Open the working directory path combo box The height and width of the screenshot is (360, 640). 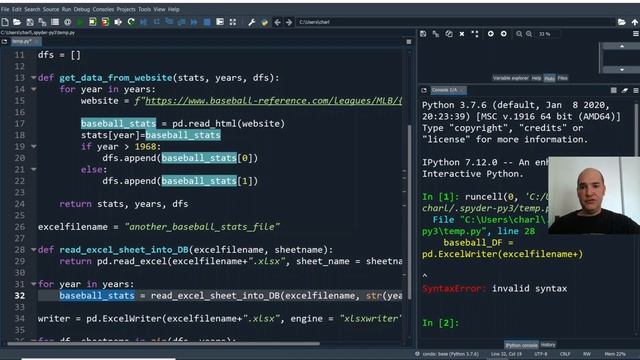pyautogui.click(x=455, y=22)
